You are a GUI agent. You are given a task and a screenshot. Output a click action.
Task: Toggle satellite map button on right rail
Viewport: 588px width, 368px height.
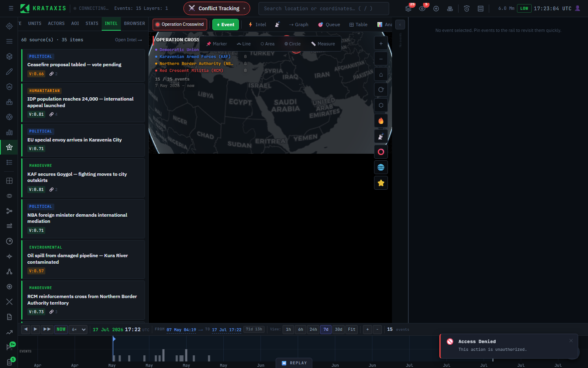[x=381, y=136]
